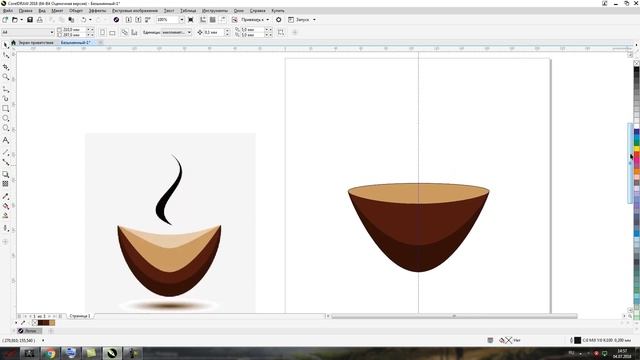Select the Rectangle tool
Screen dimensions: 640x360
pos(5,109)
